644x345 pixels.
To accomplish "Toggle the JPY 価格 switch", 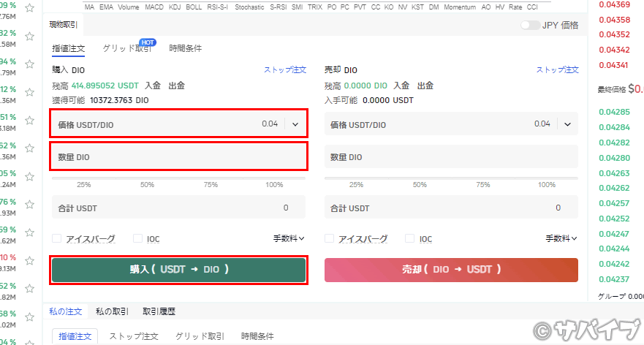I will click(530, 25).
